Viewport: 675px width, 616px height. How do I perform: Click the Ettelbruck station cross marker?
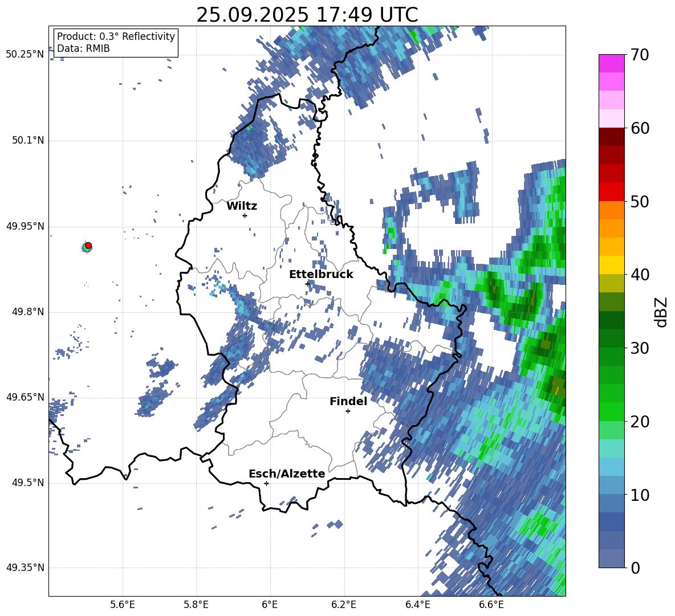pyautogui.click(x=307, y=284)
